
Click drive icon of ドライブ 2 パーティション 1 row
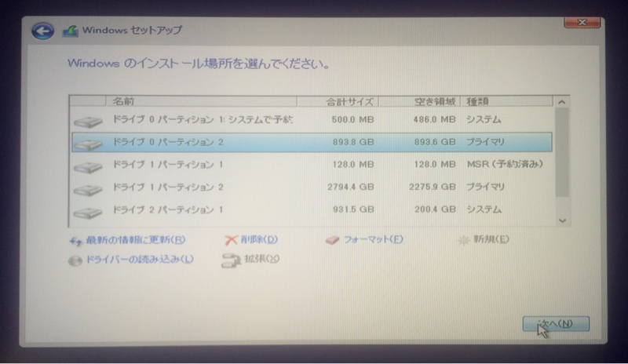[88, 212]
